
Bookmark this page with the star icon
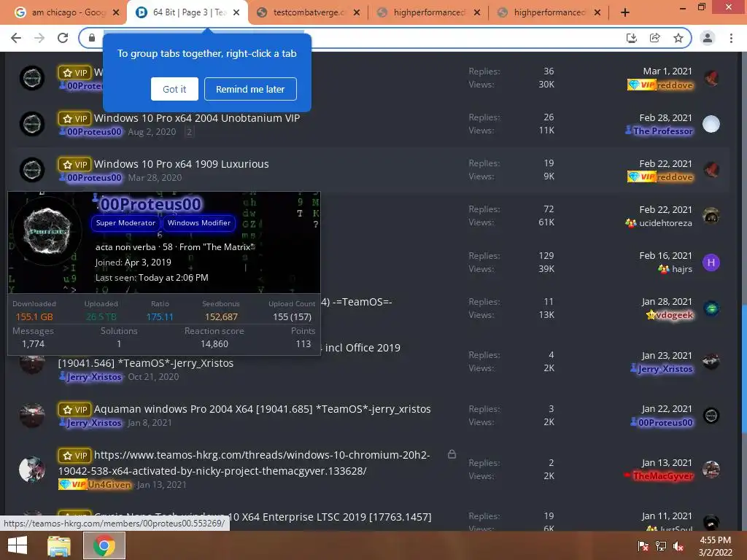point(678,38)
